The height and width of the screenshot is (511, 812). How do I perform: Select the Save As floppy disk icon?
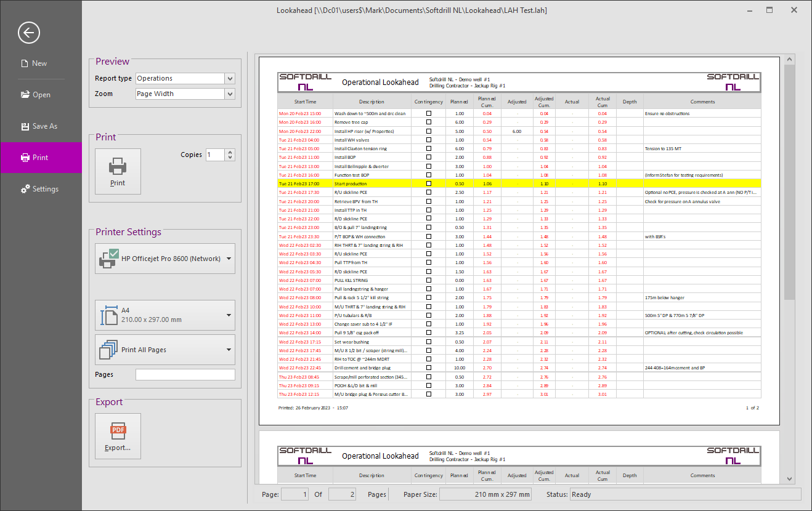coord(25,126)
